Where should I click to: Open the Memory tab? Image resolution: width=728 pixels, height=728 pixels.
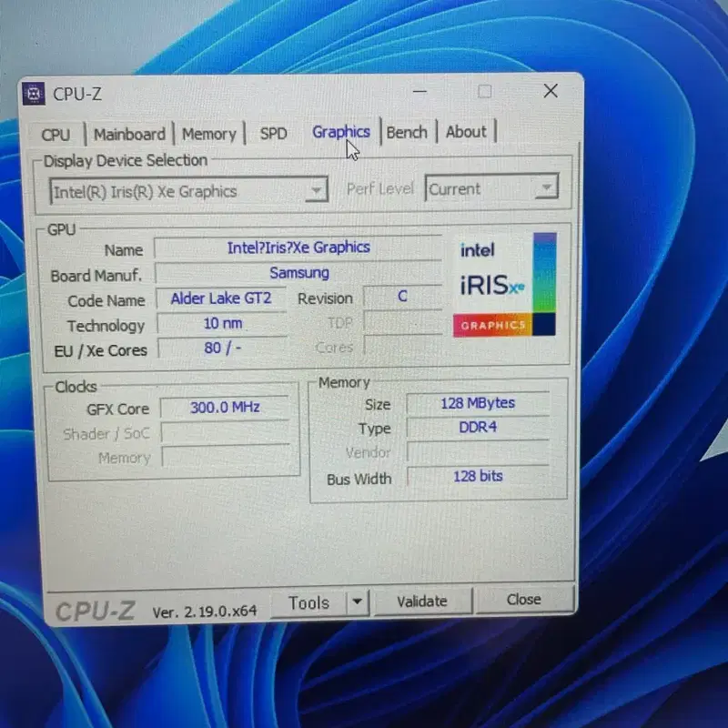click(209, 134)
